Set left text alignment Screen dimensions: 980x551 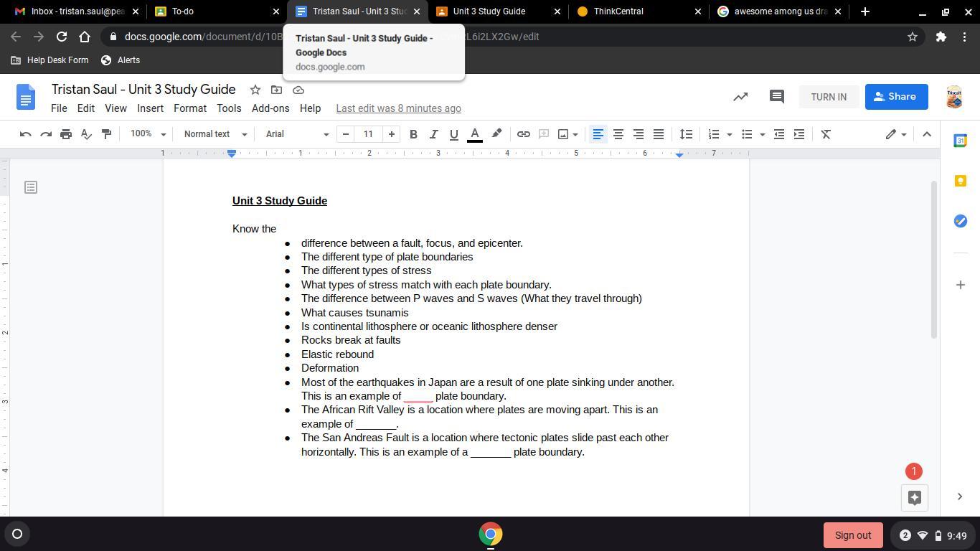coord(598,134)
